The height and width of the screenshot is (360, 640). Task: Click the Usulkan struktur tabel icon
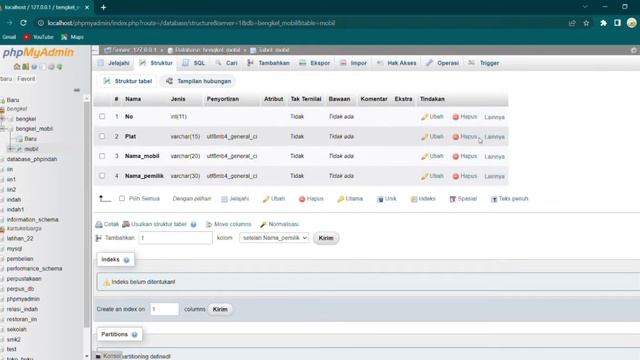point(126,224)
